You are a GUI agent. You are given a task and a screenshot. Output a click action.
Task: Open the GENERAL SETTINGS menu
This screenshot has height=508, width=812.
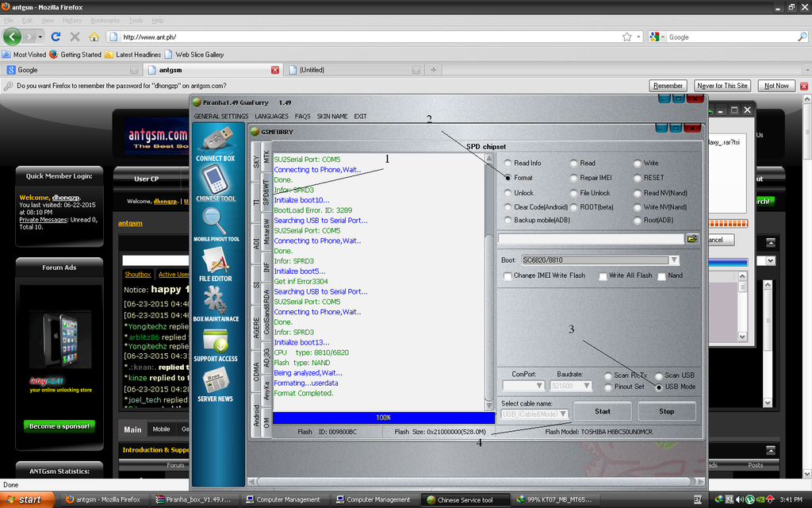[220, 117]
